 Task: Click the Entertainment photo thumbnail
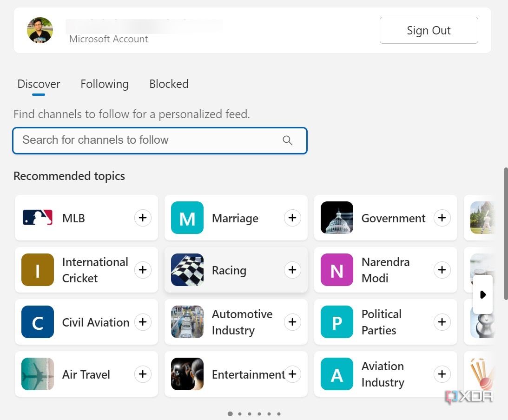187,374
